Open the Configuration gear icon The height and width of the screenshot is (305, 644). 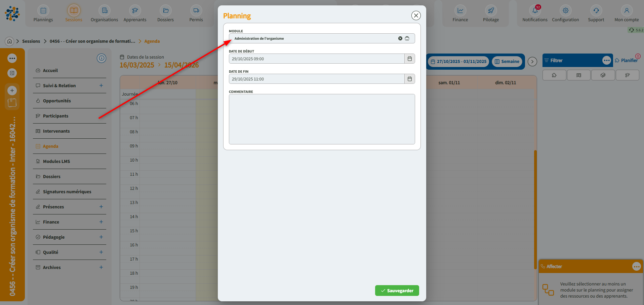[x=565, y=11]
